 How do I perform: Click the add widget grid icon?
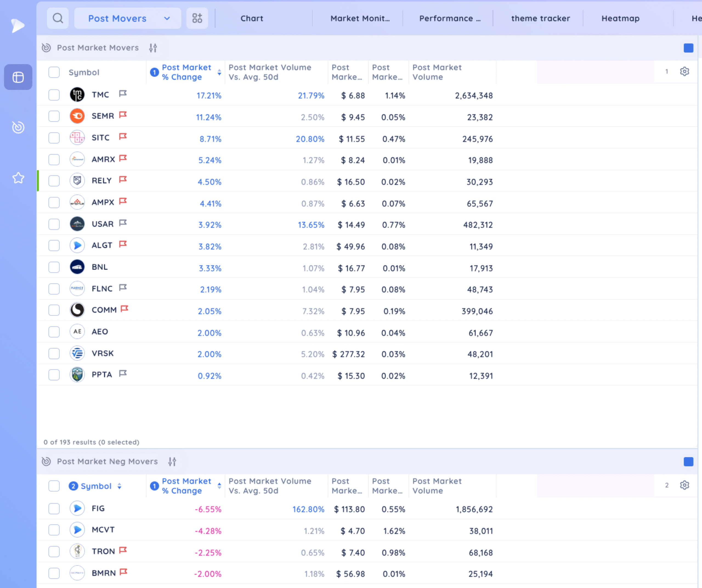click(x=197, y=18)
